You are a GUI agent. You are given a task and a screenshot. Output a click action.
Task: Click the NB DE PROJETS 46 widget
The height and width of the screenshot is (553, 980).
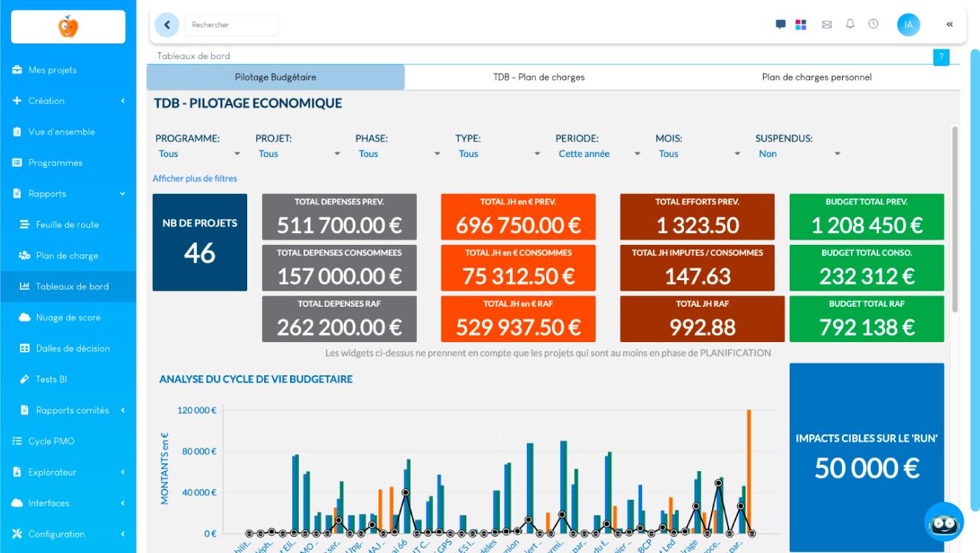(x=200, y=243)
